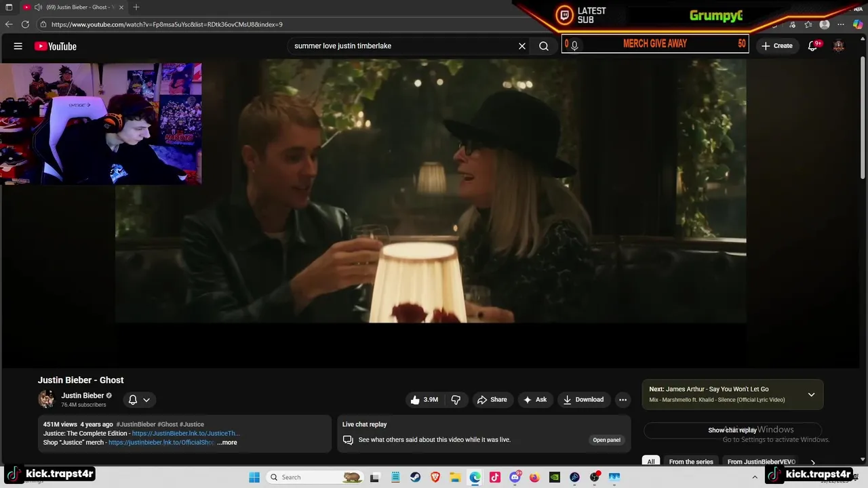Screen dimensions: 868x488
Task: Open Windows Start menu
Action: pos(254,477)
